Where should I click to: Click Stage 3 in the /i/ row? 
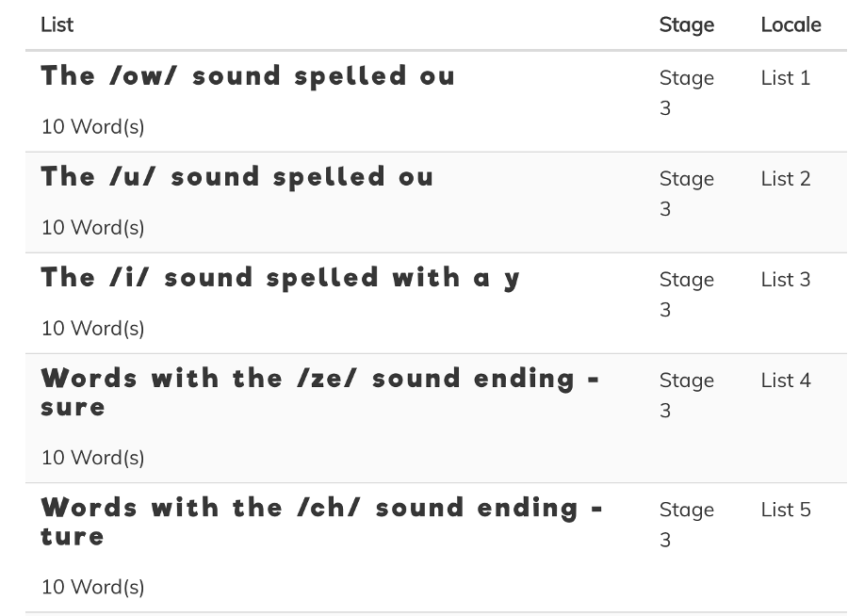coord(686,295)
